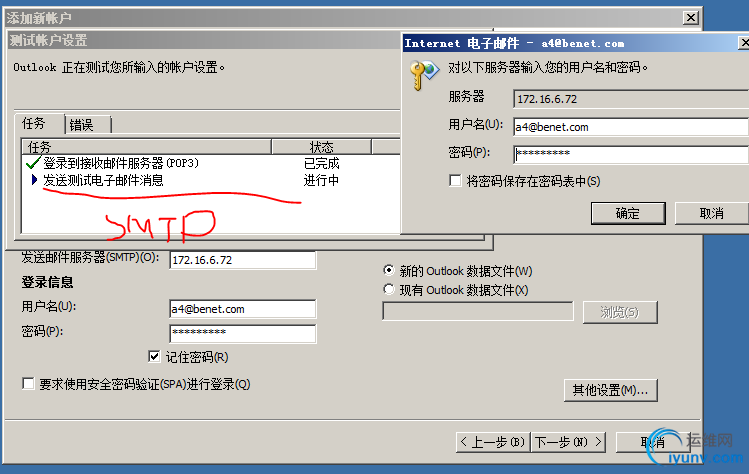Click the 状态 column header
Viewport: 749px width, 474px height.
(x=321, y=147)
